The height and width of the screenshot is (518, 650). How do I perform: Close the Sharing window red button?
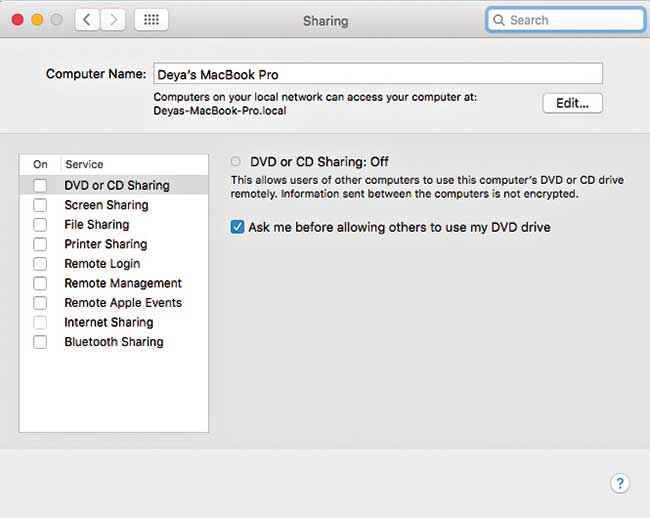pyautogui.click(x=17, y=19)
